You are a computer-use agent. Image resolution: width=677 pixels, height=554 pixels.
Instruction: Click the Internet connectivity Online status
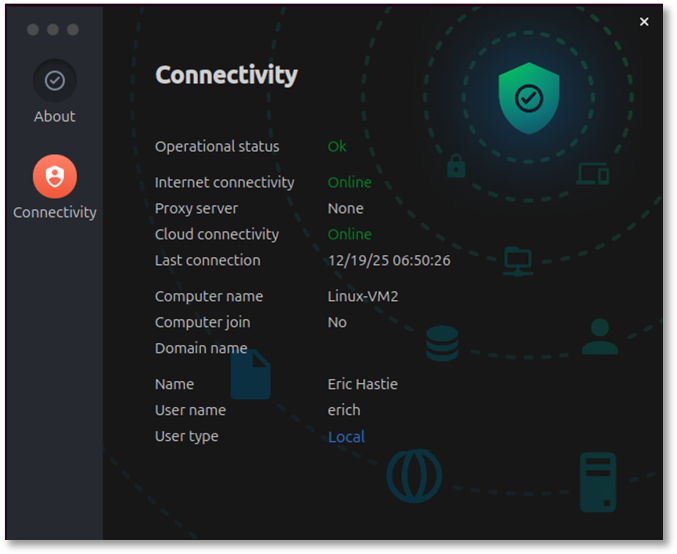click(349, 182)
